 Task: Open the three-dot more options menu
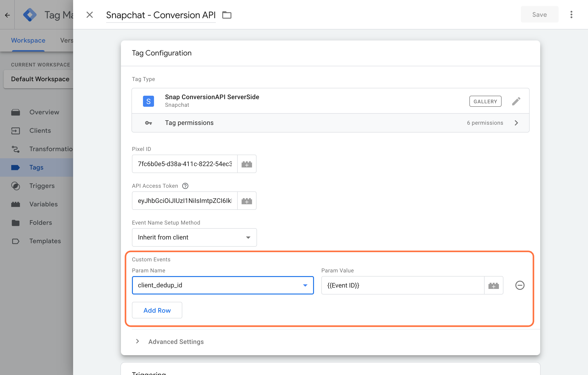click(571, 15)
